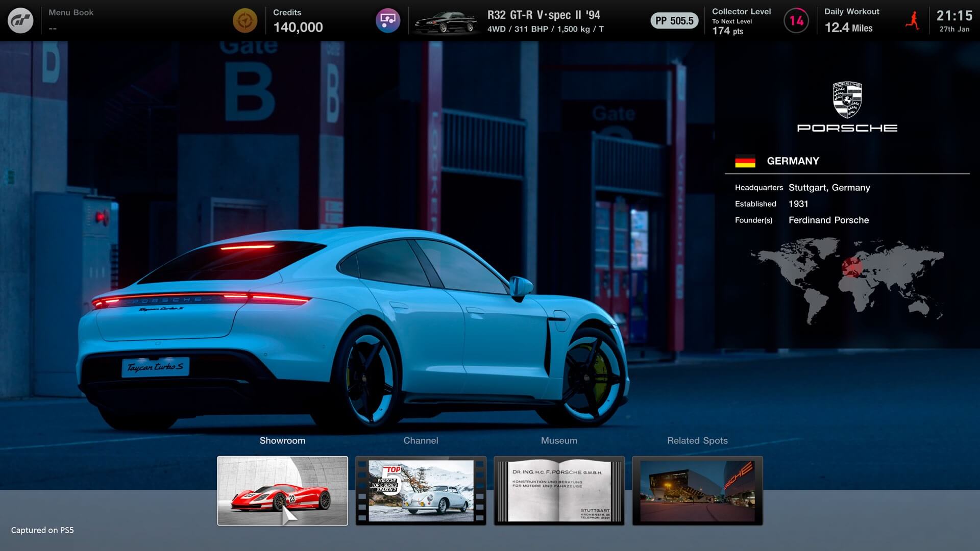Click the German flag icon
980x551 pixels.
pyautogui.click(x=745, y=161)
